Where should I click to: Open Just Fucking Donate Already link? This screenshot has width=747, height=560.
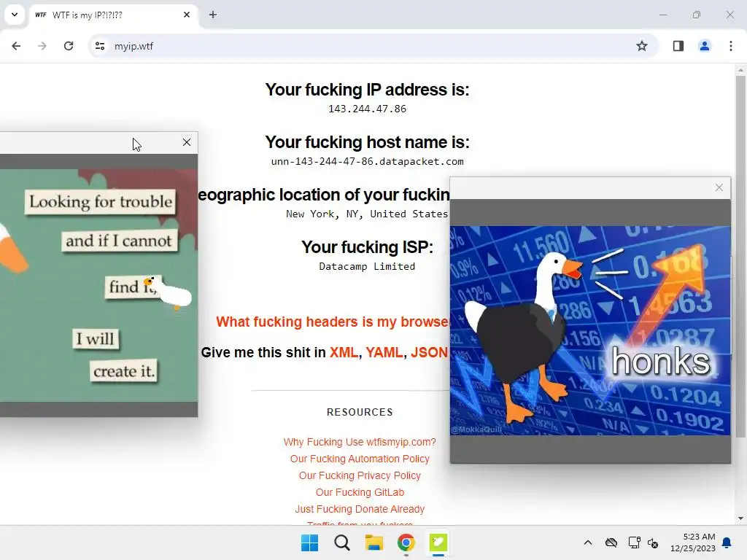[360, 509]
